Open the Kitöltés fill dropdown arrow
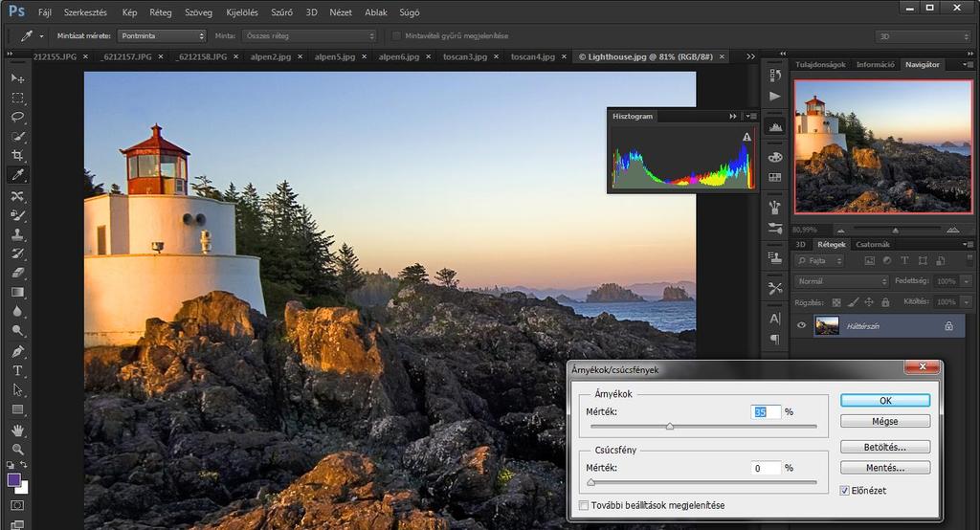The image size is (980, 530). tap(967, 302)
